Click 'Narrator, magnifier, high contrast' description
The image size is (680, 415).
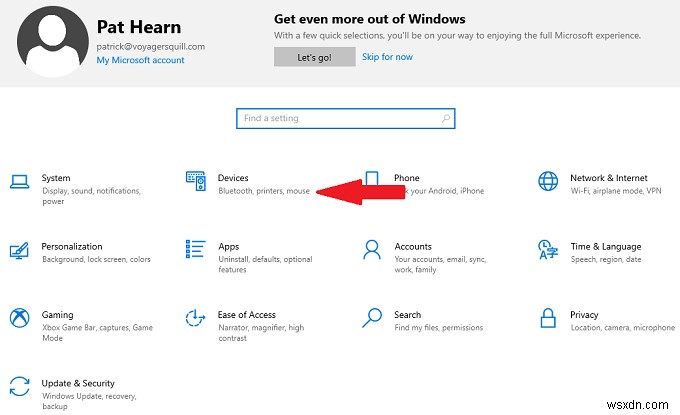261,333
